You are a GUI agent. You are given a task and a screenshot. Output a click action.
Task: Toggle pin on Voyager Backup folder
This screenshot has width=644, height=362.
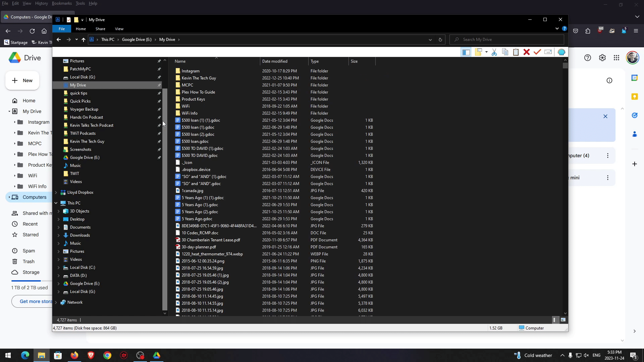[159, 109]
